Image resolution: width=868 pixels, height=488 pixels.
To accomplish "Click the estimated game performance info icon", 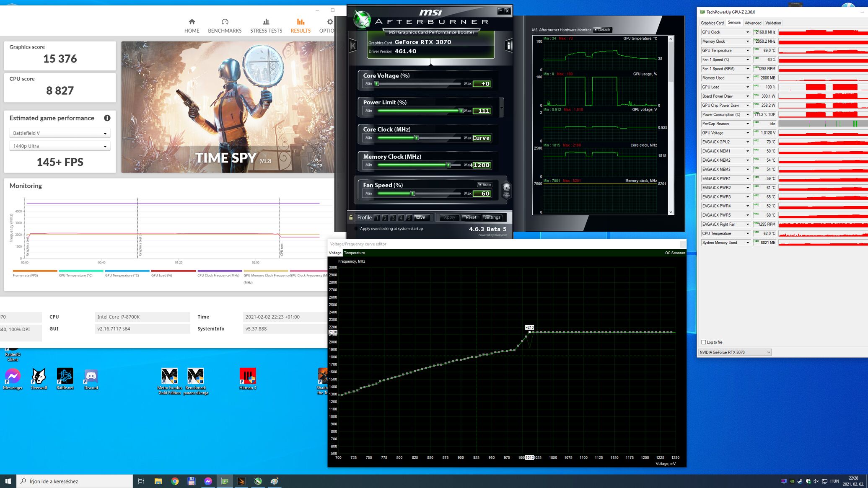I will click(107, 118).
